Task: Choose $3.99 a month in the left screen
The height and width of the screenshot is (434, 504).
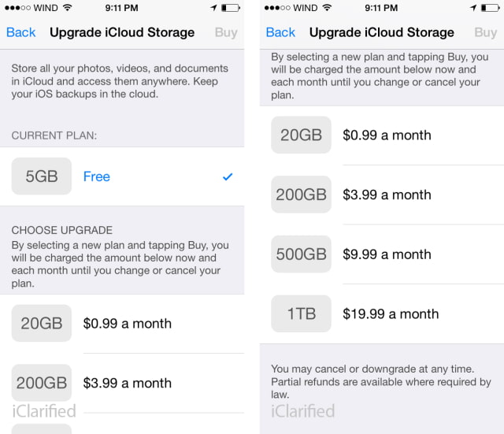Action: click(128, 383)
